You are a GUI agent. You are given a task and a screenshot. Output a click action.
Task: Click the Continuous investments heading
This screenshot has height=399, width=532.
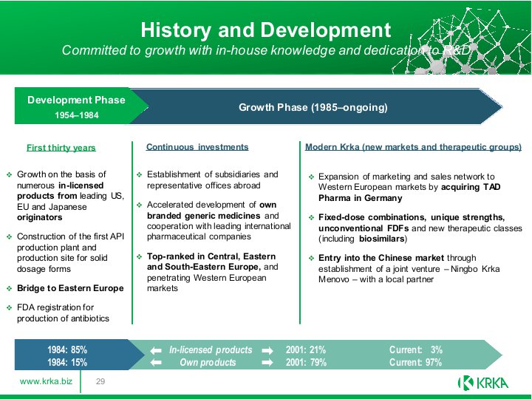197,147
